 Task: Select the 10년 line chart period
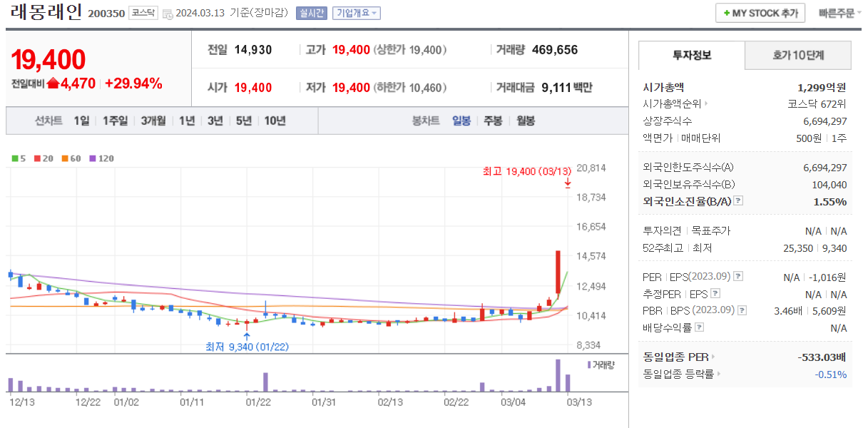pos(275,121)
